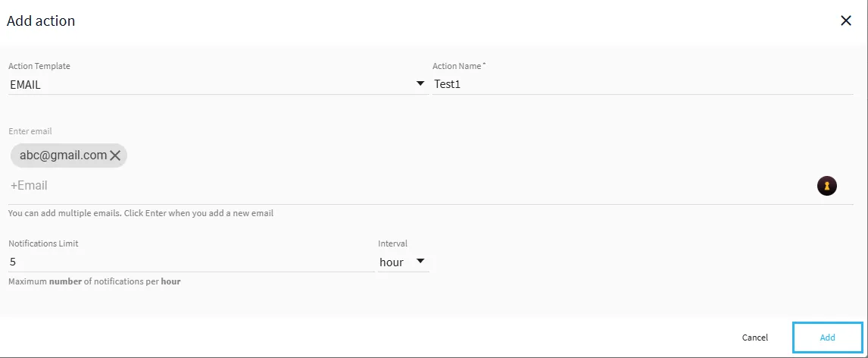Confirm with the Add button
The width and height of the screenshot is (868, 358).
point(828,338)
